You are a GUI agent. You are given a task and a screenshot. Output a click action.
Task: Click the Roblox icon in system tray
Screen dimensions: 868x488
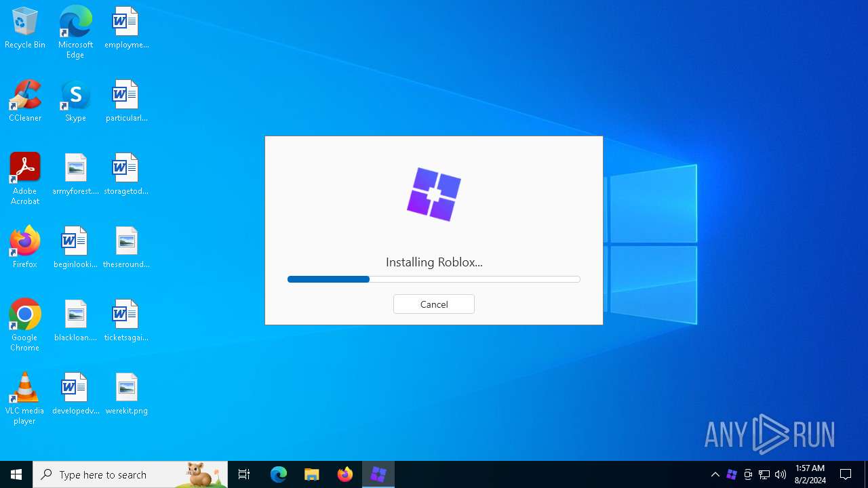tap(732, 474)
